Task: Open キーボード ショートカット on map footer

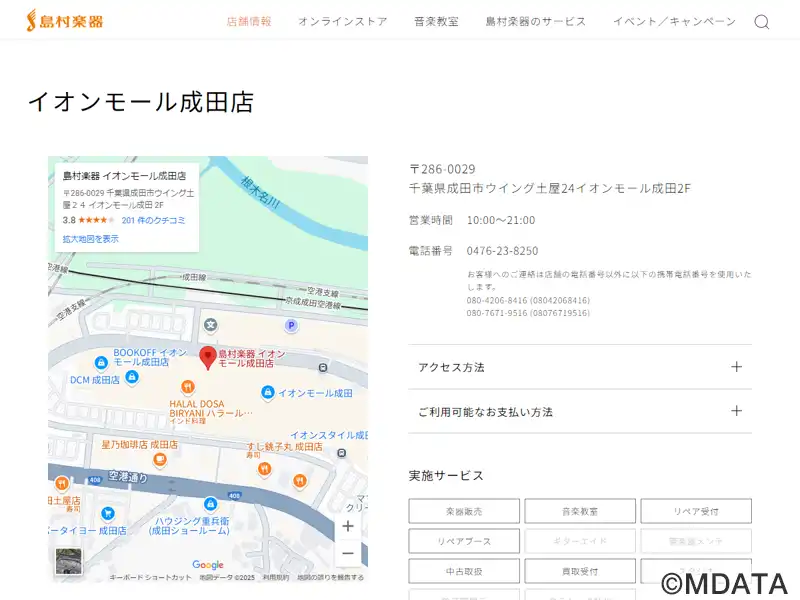Action: (x=151, y=578)
